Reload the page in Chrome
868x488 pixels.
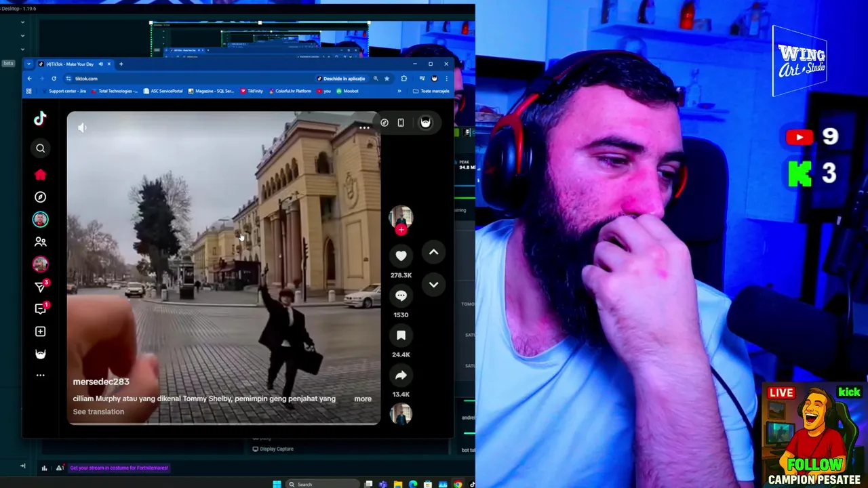pyautogui.click(x=54, y=79)
